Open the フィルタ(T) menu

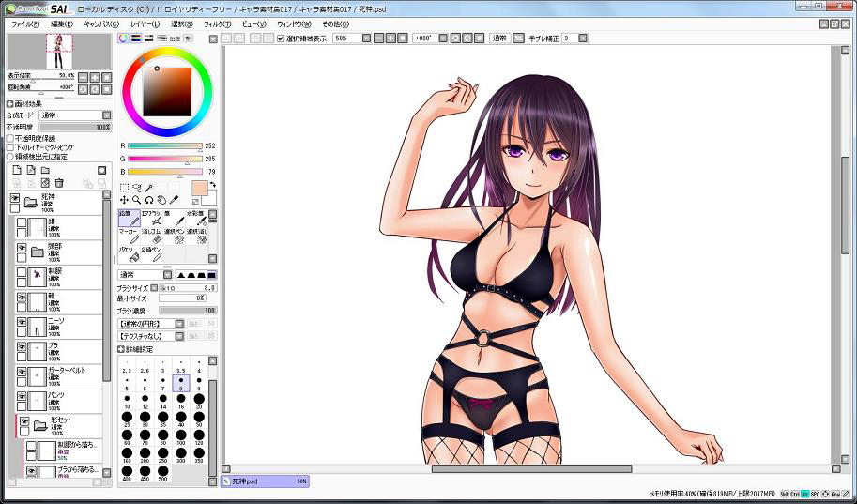pos(216,23)
